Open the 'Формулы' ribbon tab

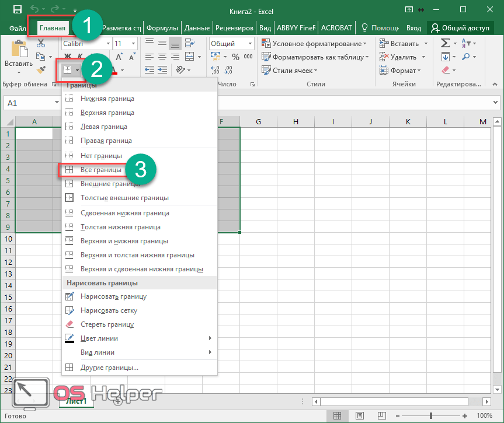[162, 27]
